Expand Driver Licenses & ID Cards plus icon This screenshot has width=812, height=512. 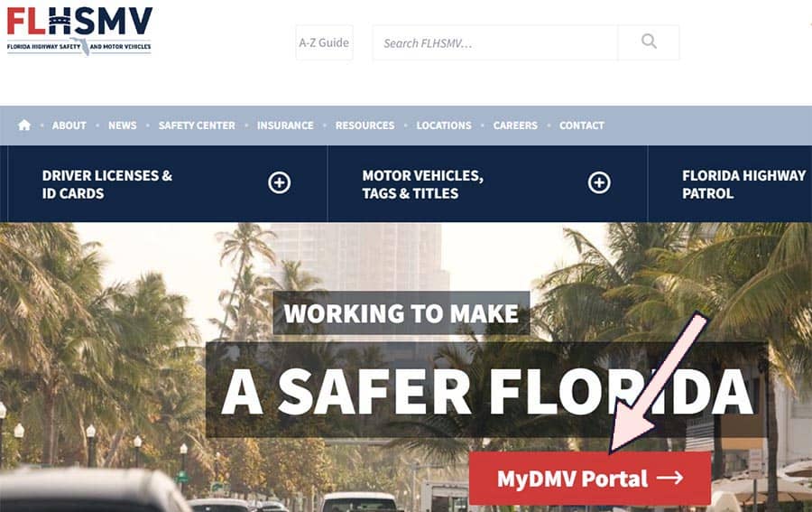[x=279, y=182]
